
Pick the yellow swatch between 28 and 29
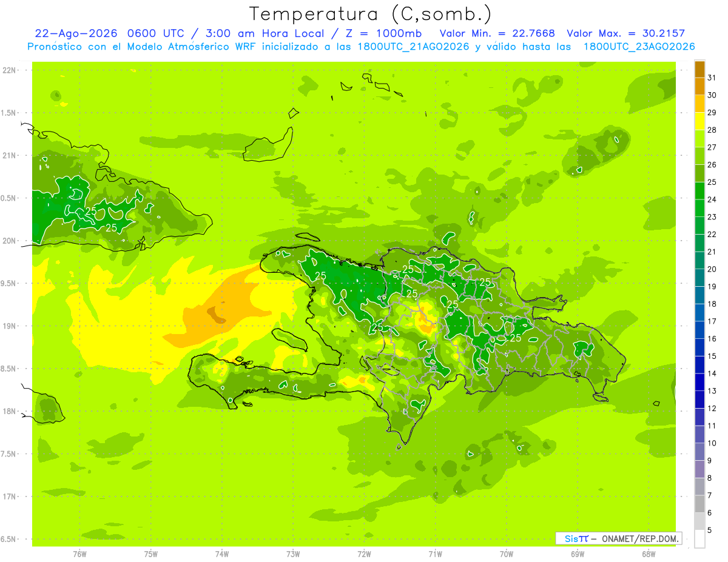(x=699, y=121)
